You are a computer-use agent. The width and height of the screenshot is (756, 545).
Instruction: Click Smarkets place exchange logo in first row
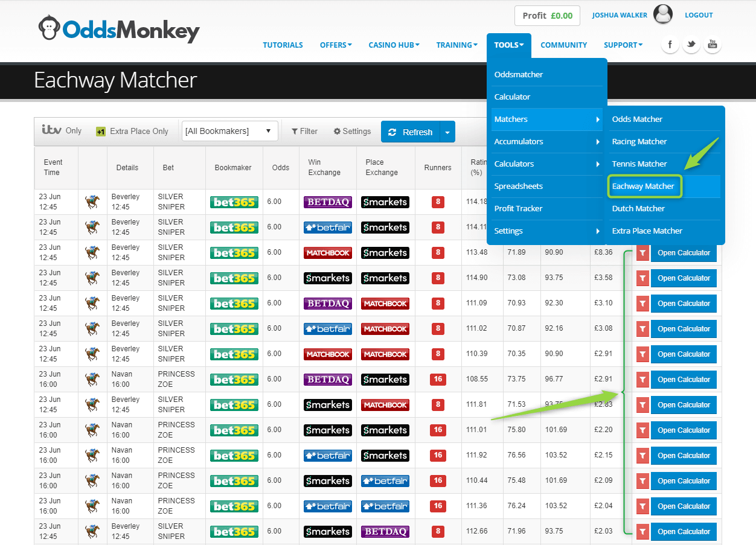coord(385,202)
